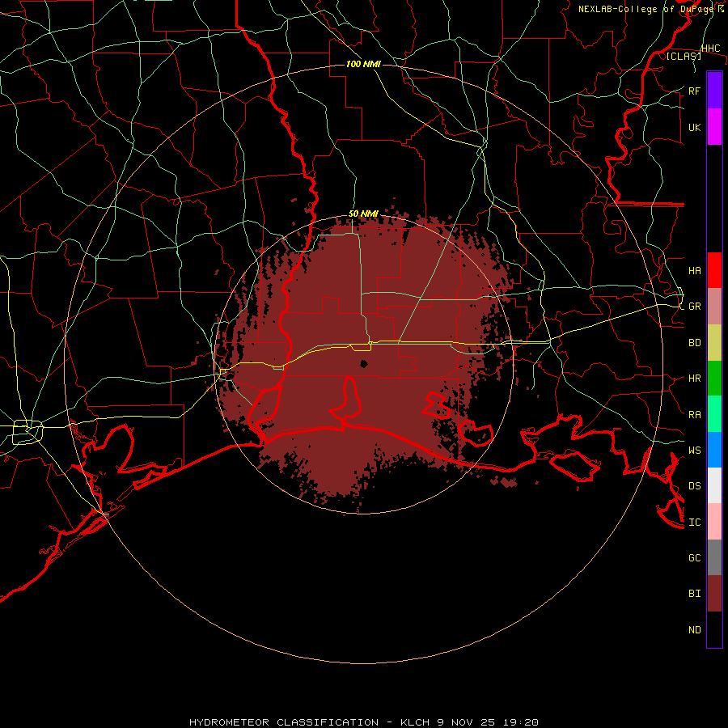Click the IC light pink legend swatch

(x=714, y=522)
